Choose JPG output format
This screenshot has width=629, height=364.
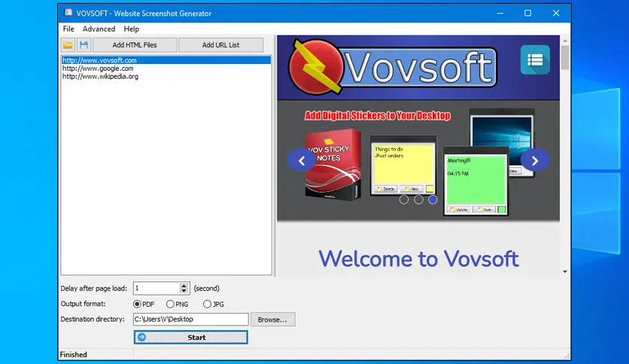click(207, 305)
